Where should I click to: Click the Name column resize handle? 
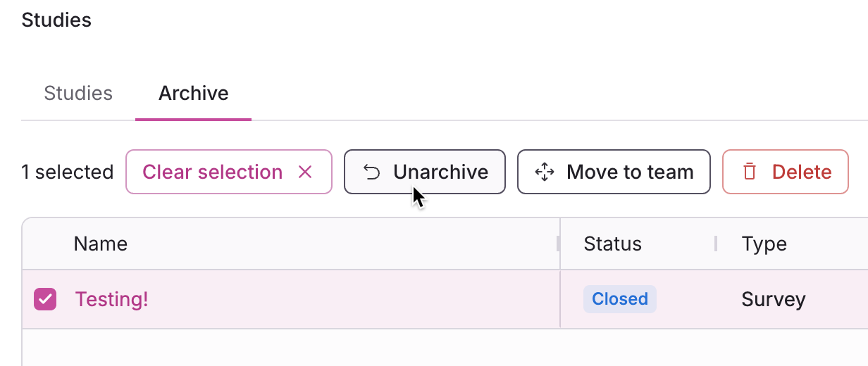click(559, 244)
